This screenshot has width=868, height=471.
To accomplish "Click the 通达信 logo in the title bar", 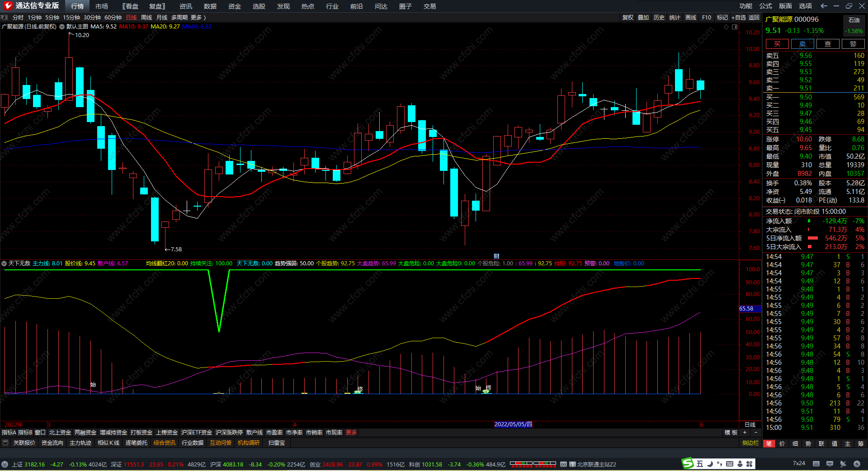I will click(x=8, y=6).
